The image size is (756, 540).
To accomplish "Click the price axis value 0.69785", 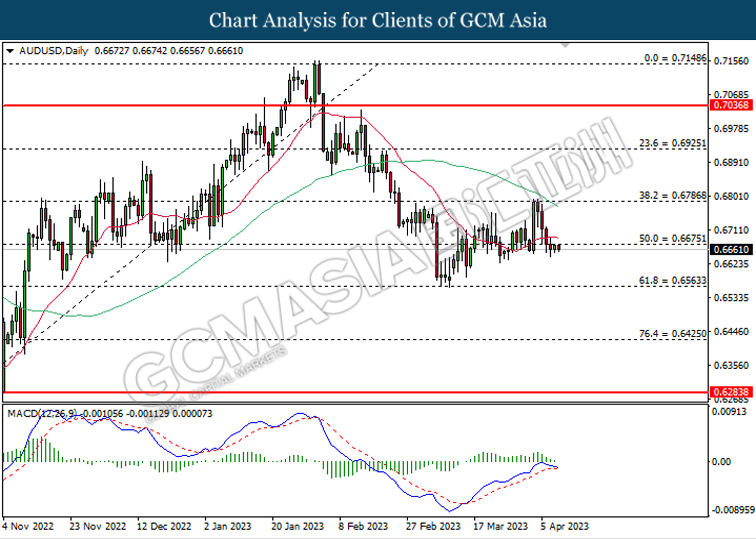I will tap(731, 129).
